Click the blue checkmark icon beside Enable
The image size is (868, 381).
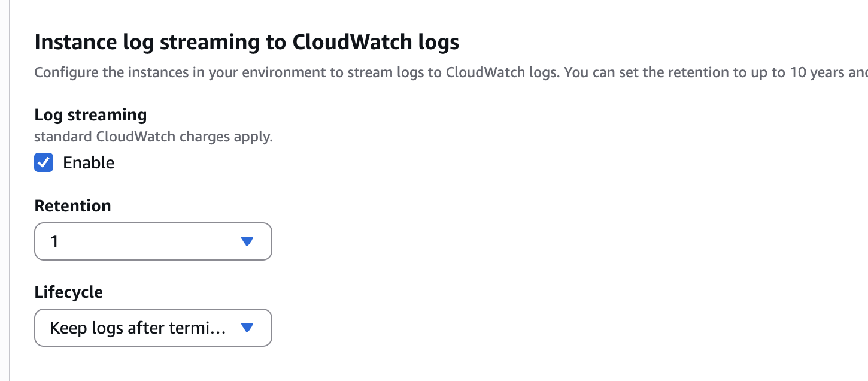tap(44, 162)
